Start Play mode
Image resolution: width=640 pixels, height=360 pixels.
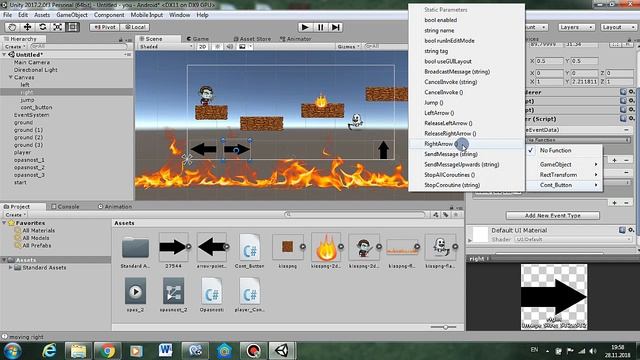click(305, 27)
